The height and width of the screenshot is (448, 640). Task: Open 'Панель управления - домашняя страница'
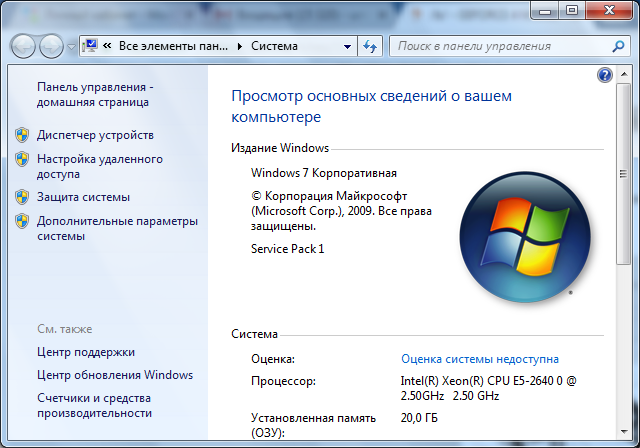click(x=95, y=94)
